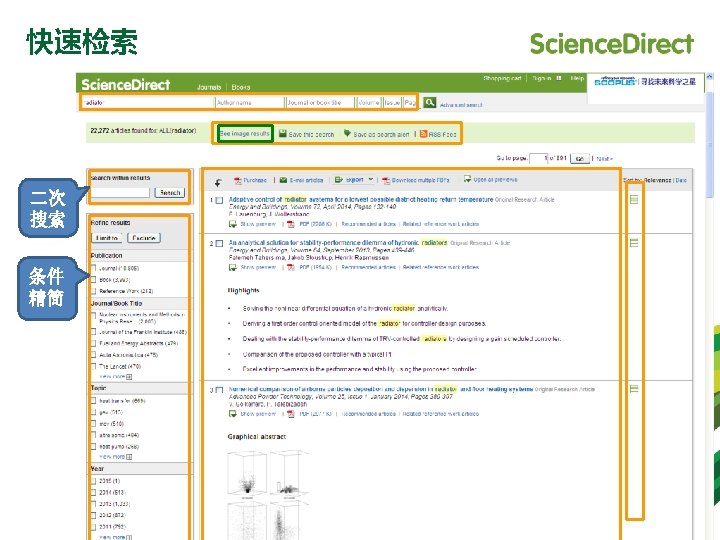Image resolution: width=720 pixels, height=540 pixels.
Task: Open the Adaptive control of radiator systems article
Action: [360, 199]
